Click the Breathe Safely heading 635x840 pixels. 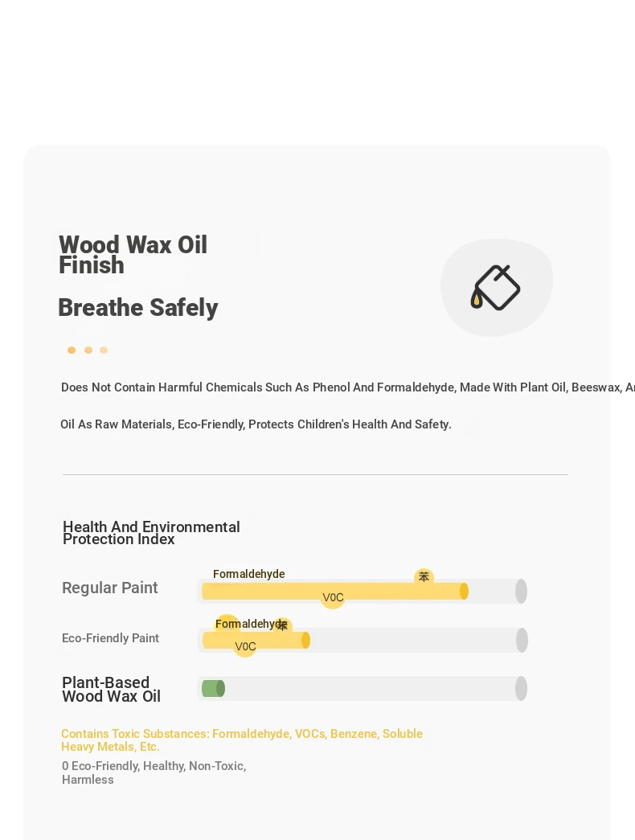click(137, 308)
